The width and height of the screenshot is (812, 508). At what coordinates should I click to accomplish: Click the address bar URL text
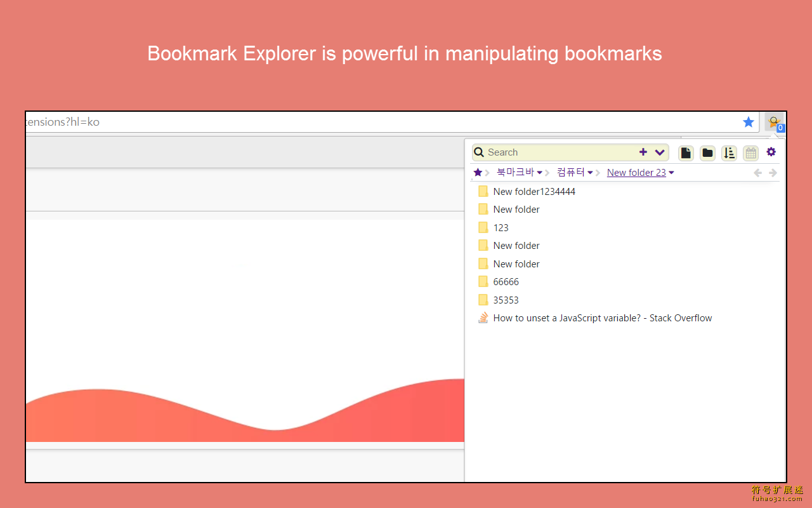[x=63, y=122]
